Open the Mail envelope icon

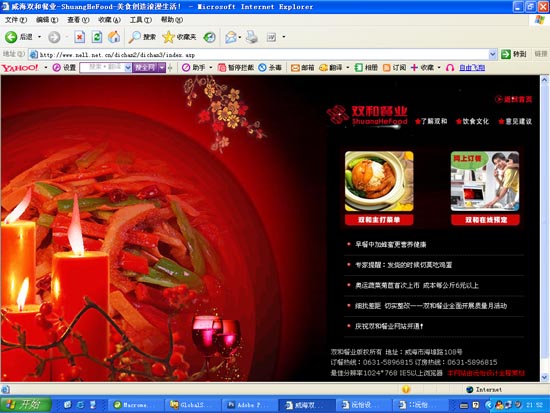tap(231, 37)
